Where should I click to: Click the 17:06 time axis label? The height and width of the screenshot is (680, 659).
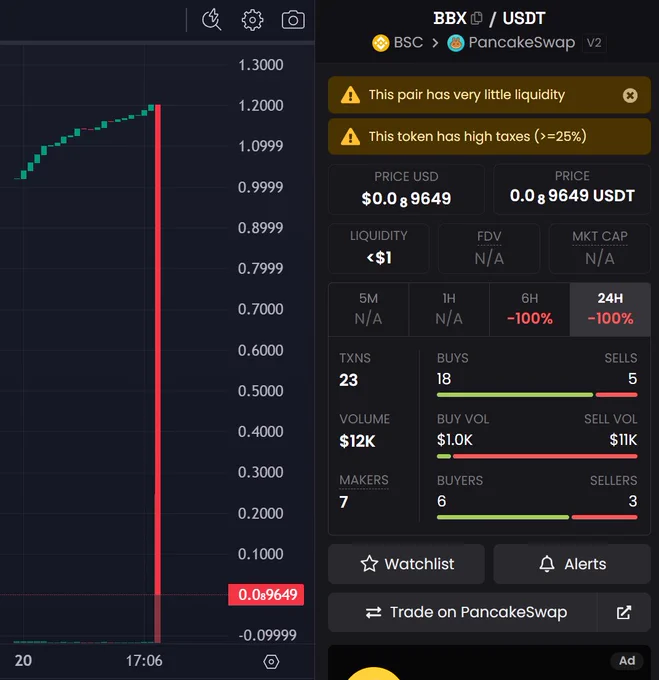pyautogui.click(x=144, y=660)
